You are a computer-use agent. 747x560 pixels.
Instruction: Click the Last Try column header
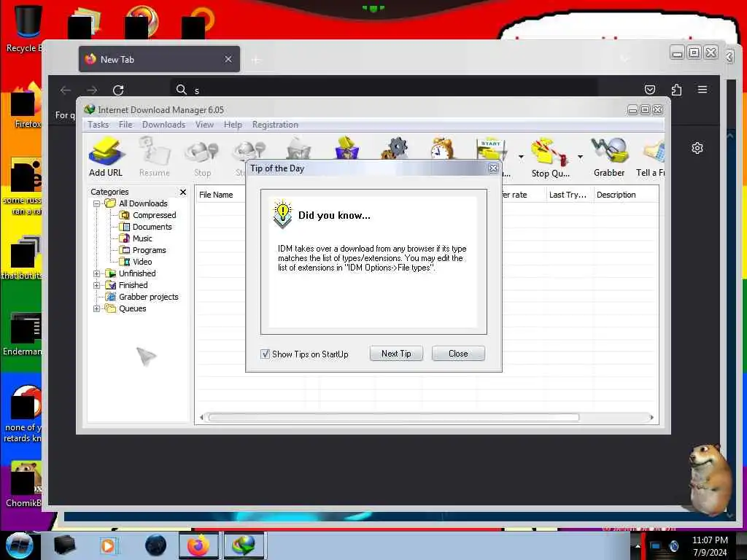click(x=569, y=194)
